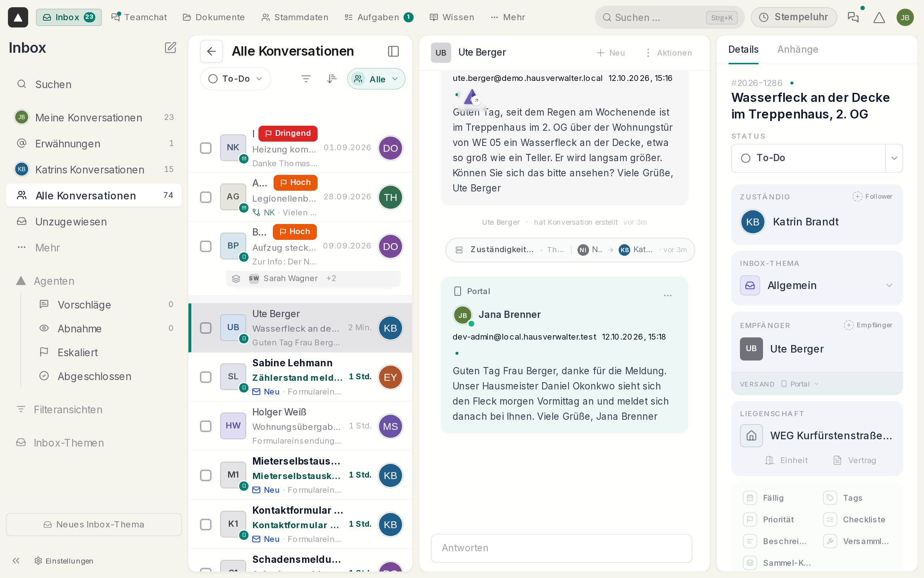Viewport: 924px width, 578px height.
Task: Click the Suchen search box in the top bar
Action: [669, 17]
